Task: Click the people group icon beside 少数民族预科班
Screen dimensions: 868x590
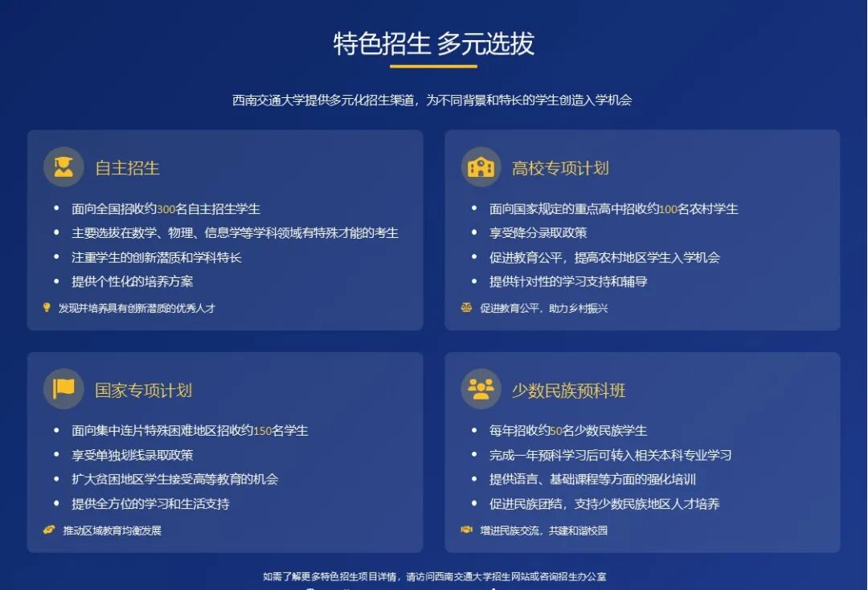Action: click(x=481, y=388)
